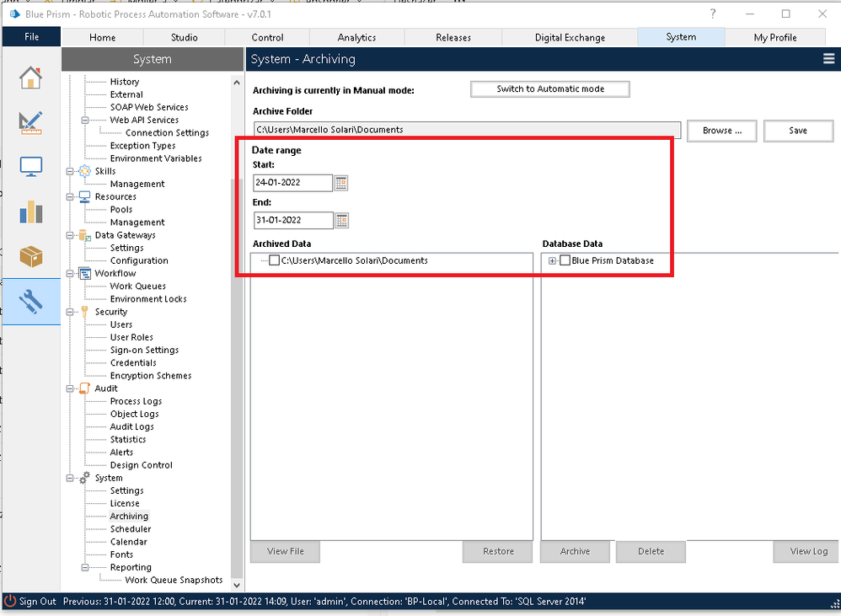Click the Archive Folder path field
Viewport: 841px width, 616px height.
tap(467, 130)
